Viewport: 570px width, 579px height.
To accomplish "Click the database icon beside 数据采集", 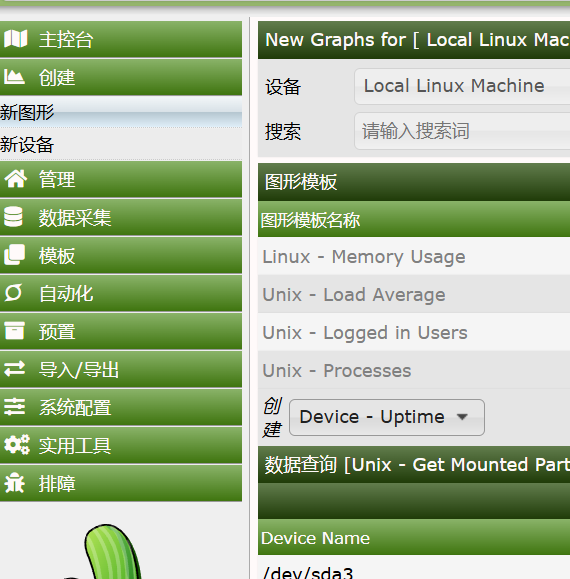I will pos(13,217).
